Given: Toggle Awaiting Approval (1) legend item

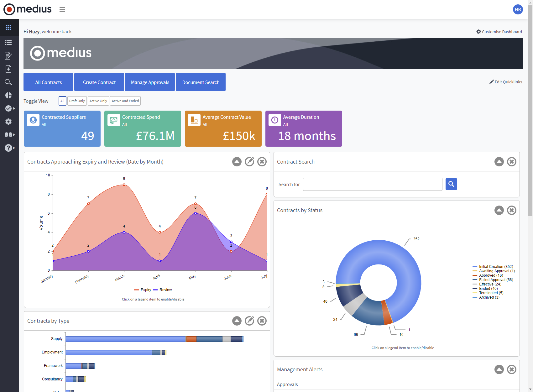Looking at the screenshot, I should (x=494, y=271).
